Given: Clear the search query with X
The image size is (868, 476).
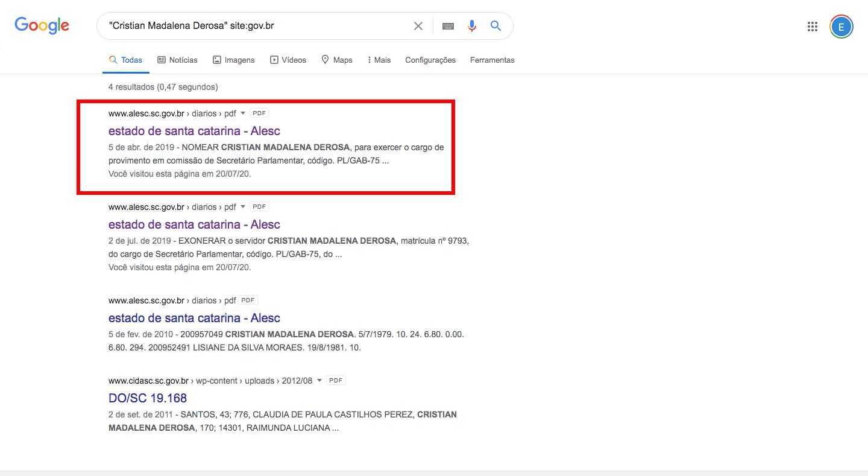Looking at the screenshot, I should [x=418, y=26].
